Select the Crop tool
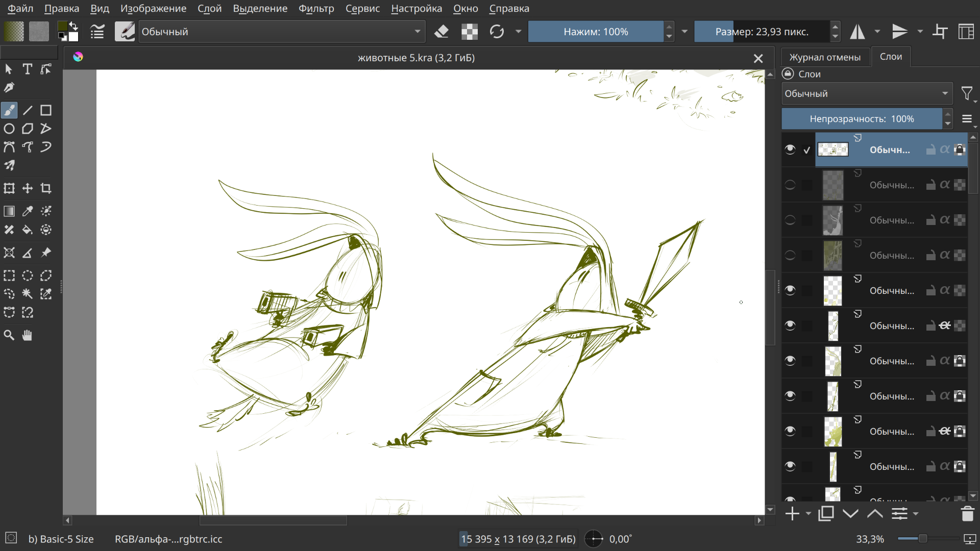This screenshot has height=551, width=980. pos(46,188)
